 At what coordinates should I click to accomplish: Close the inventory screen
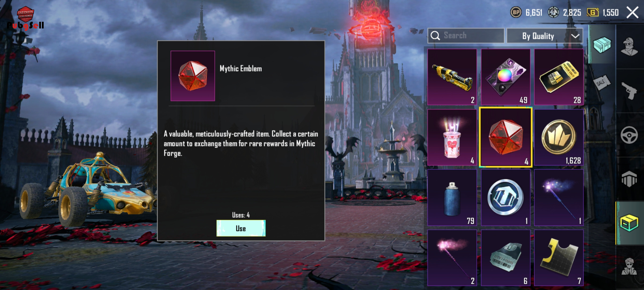(632, 13)
